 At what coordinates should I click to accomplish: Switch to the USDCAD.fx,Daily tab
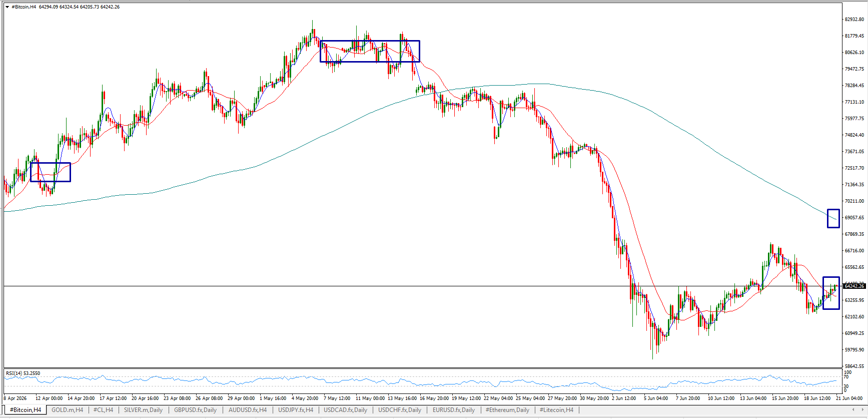click(345, 410)
